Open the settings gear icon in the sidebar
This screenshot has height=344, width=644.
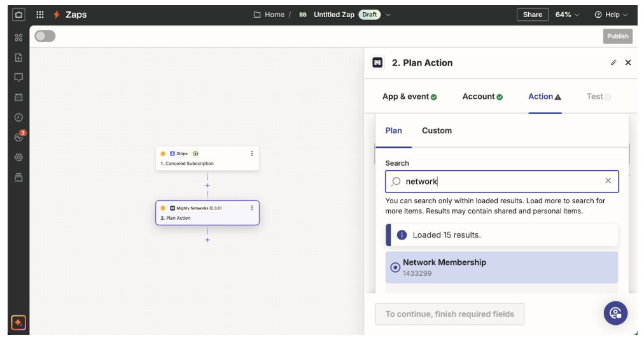point(18,157)
